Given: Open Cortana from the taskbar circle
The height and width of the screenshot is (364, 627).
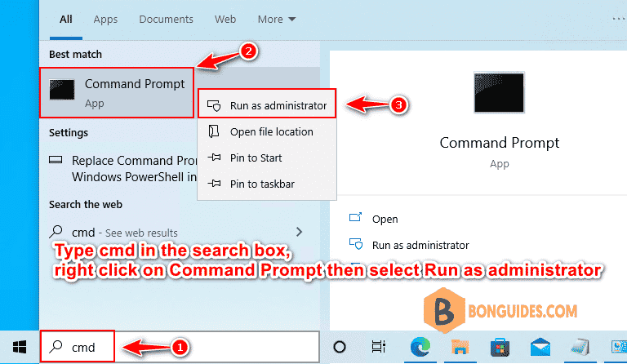Looking at the screenshot, I should pyautogui.click(x=340, y=347).
